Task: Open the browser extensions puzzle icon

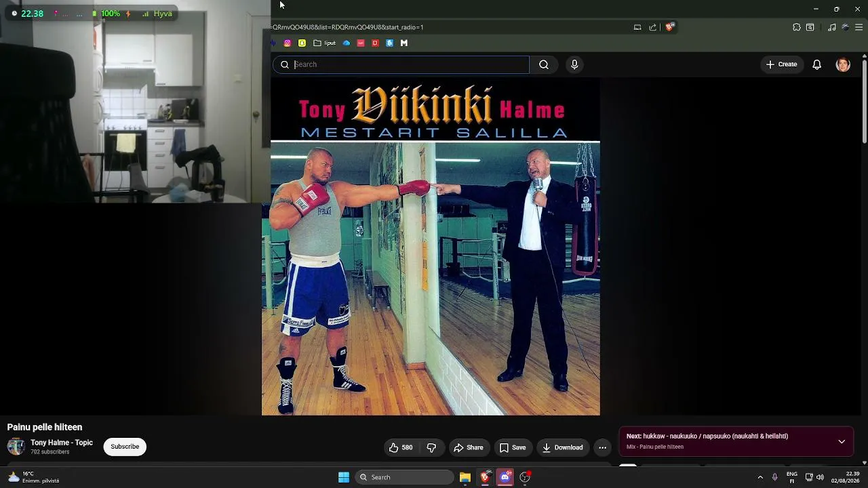Action: 797,27
